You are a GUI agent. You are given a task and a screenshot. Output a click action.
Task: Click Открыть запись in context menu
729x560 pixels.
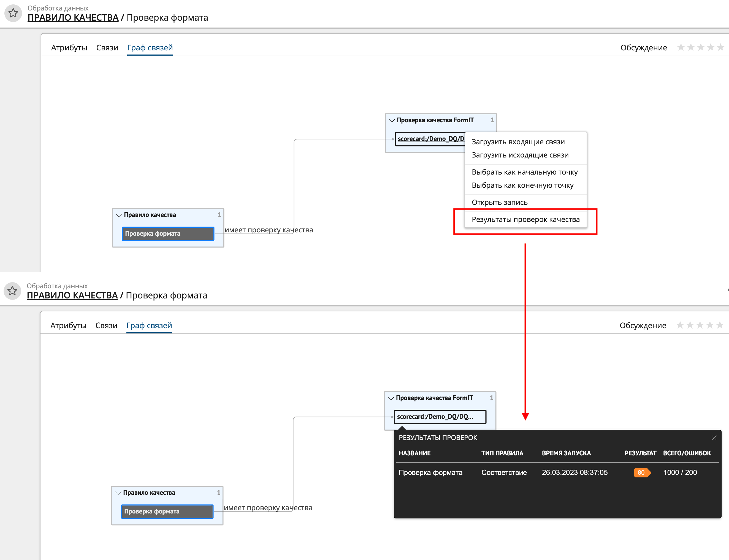(499, 202)
